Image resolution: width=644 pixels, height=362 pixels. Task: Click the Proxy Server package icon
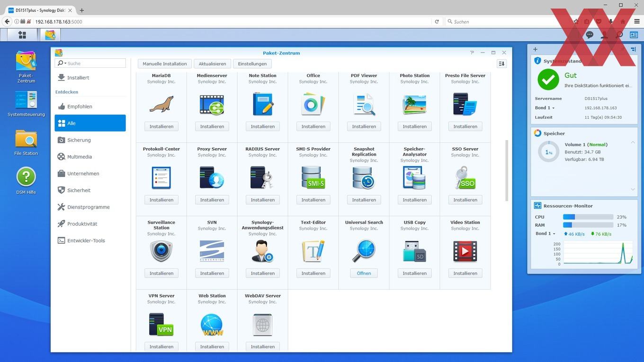tap(212, 177)
